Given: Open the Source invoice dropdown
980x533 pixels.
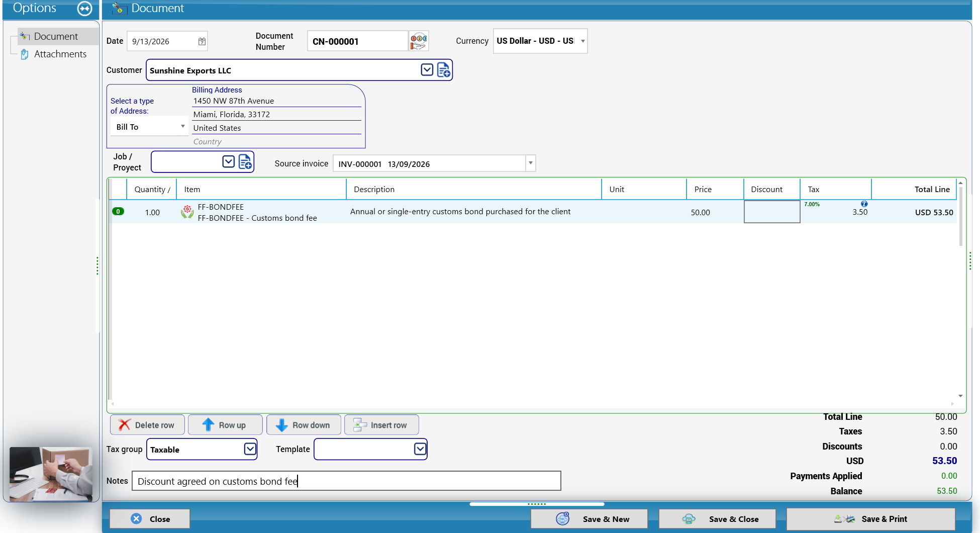Looking at the screenshot, I should (530, 163).
